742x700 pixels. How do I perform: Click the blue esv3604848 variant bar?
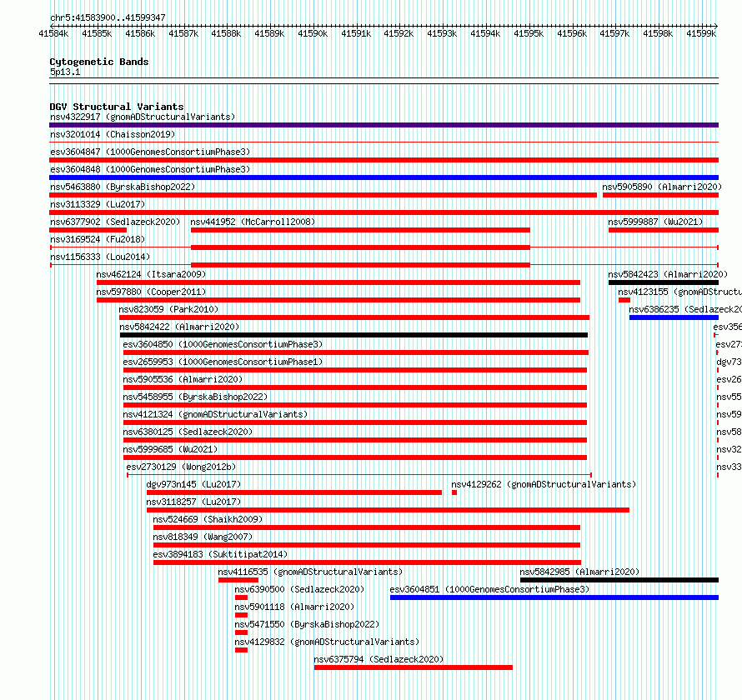[x=384, y=177]
